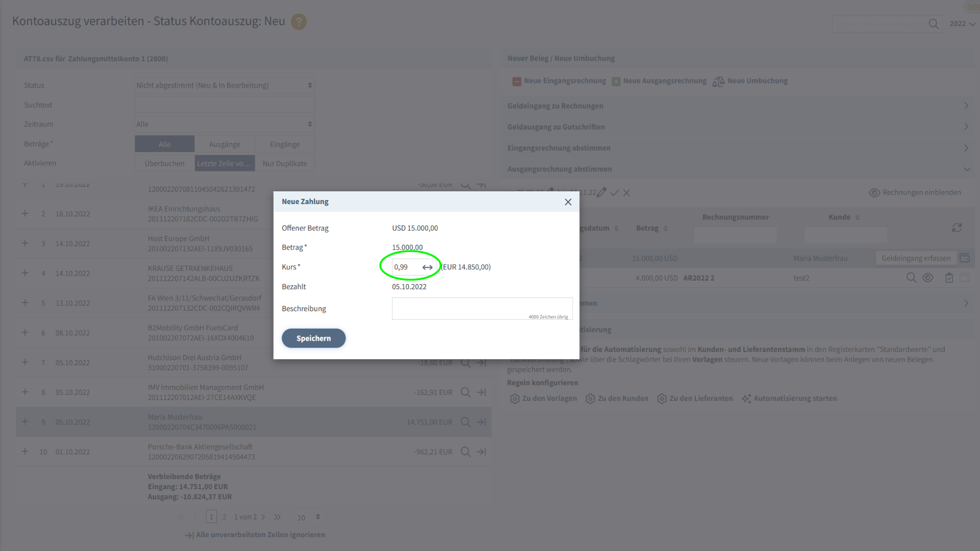Open the Zeitraum dropdown
The height and width of the screenshot is (551, 980).
[225, 124]
